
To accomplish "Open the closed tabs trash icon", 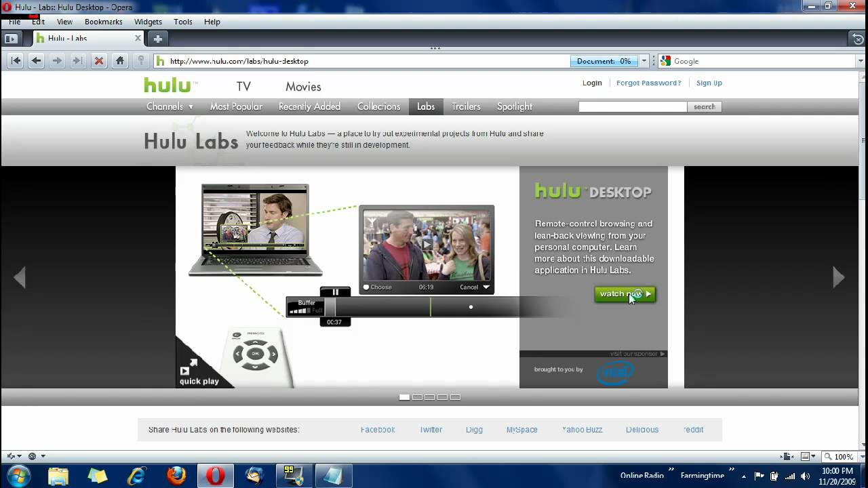I will tap(858, 39).
